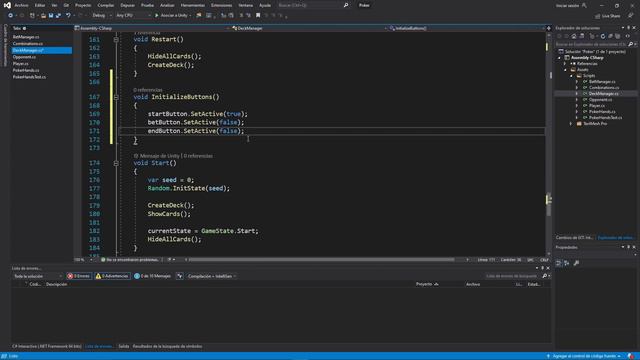Open the Herramientas menu
Image resolution: width=640 pixels, height=360 pixels.
(x=192, y=5)
